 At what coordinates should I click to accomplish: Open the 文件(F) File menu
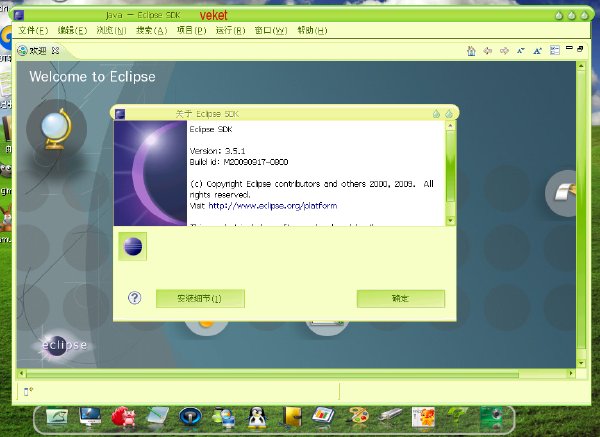tap(33, 31)
